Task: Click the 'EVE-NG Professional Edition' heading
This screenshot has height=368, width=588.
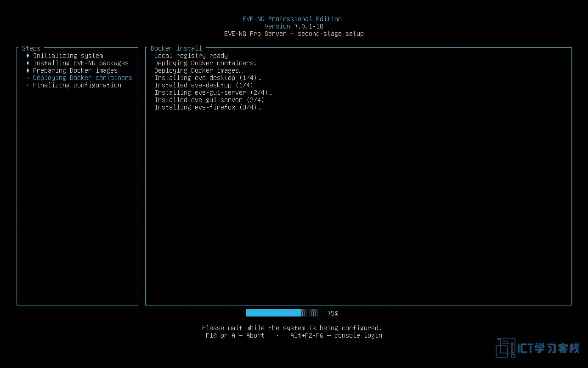Action: tap(292, 19)
